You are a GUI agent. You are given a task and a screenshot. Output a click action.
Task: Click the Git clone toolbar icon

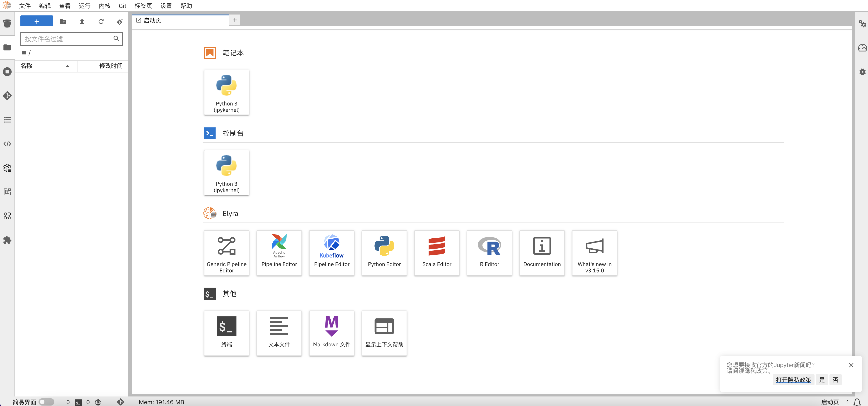[x=120, y=22]
